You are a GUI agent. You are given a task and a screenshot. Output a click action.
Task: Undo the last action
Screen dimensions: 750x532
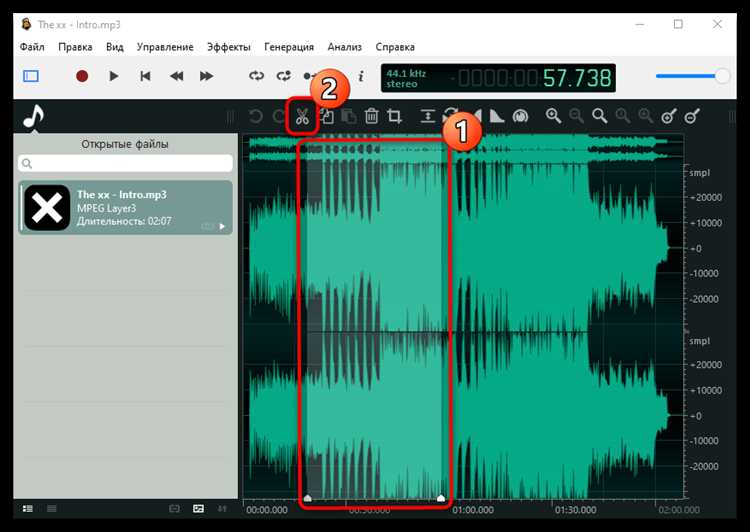click(256, 116)
